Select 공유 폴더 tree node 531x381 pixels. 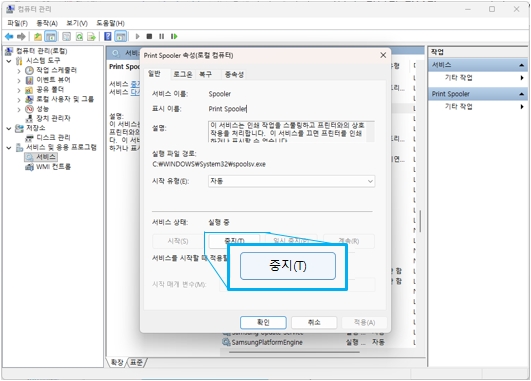[x=50, y=89]
